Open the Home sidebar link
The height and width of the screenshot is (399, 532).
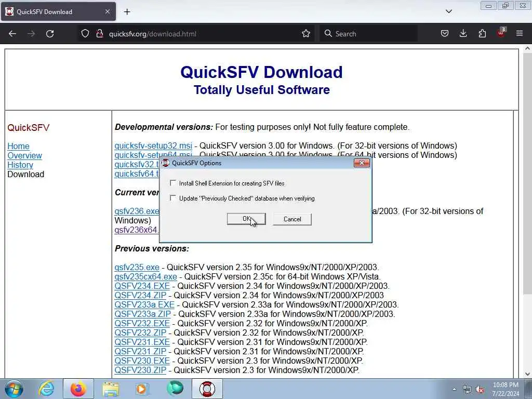[18, 146]
